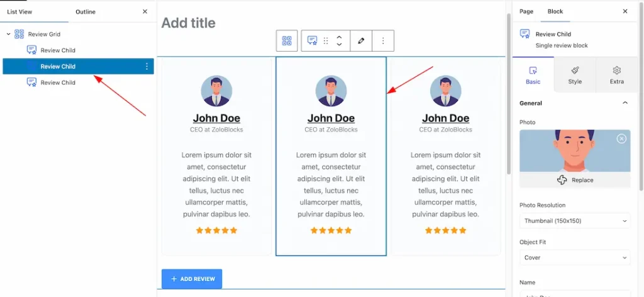Image resolution: width=644 pixels, height=297 pixels.
Task: Open options for selected Review Child in list
Action: [147, 67]
